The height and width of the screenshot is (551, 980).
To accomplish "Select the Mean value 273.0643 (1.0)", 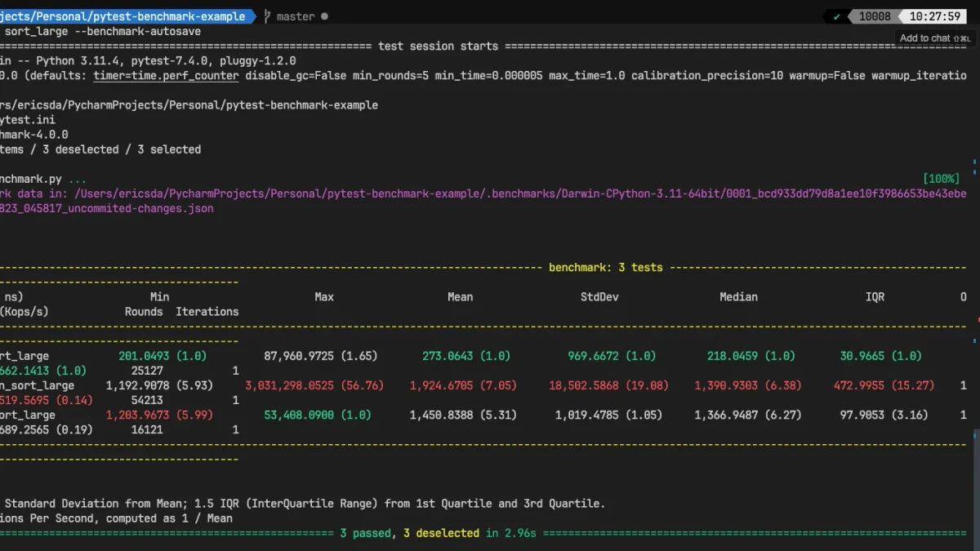I will 466,355.
